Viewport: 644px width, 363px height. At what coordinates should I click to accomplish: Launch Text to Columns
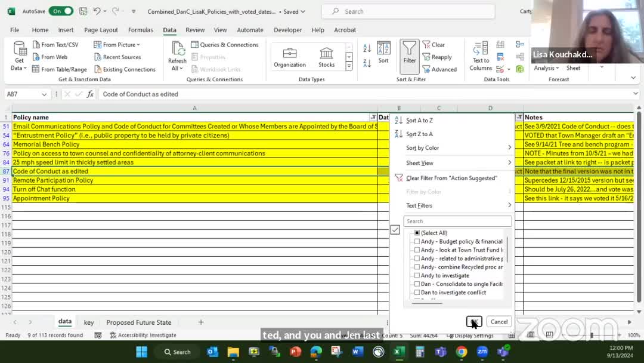(x=481, y=56)
